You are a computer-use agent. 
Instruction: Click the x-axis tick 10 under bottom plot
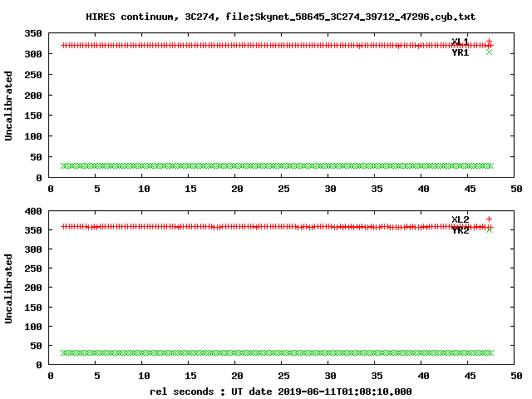coord(144,376)
